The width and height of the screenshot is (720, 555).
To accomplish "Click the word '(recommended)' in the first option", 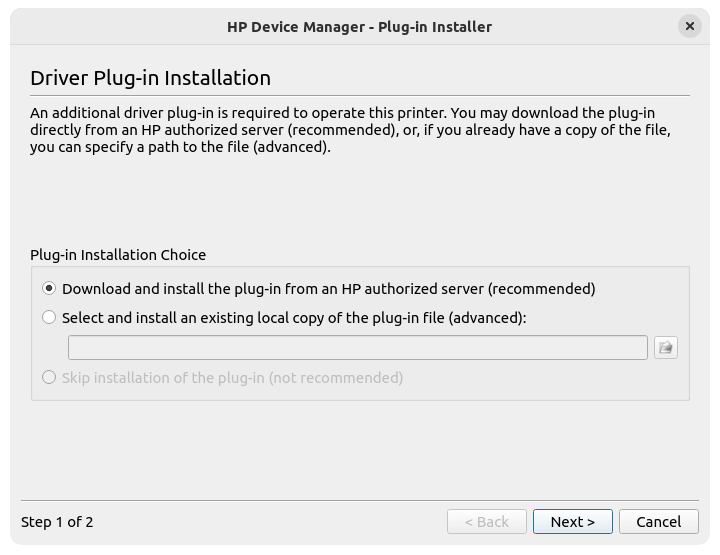I will click(541, 289).
